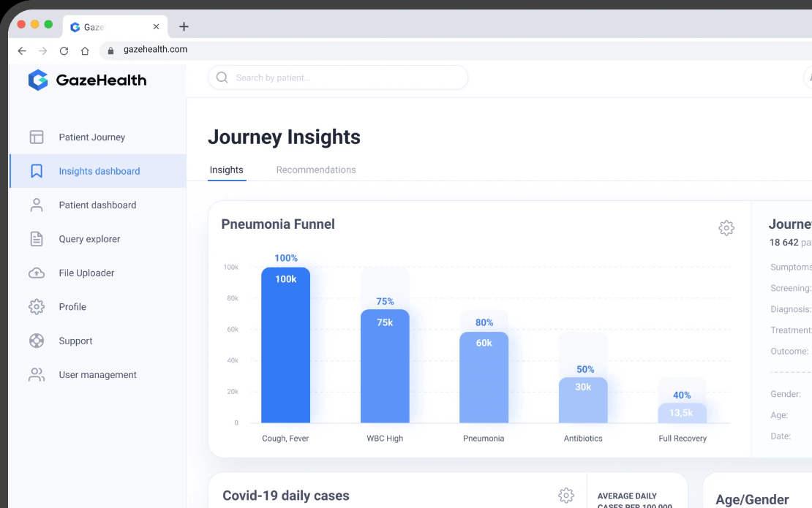Click the browser home icon

(x=85, y=50)
